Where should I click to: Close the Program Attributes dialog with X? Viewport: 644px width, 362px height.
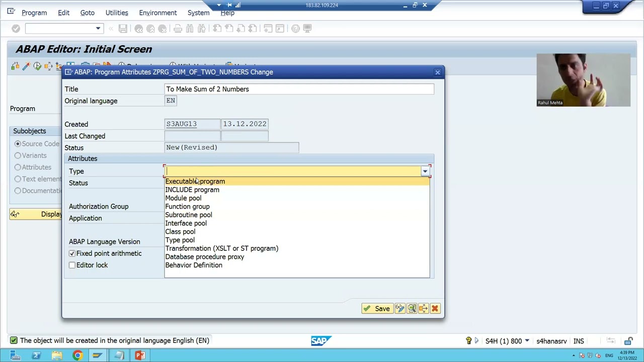pyautogui.click(x=438, y=72)
